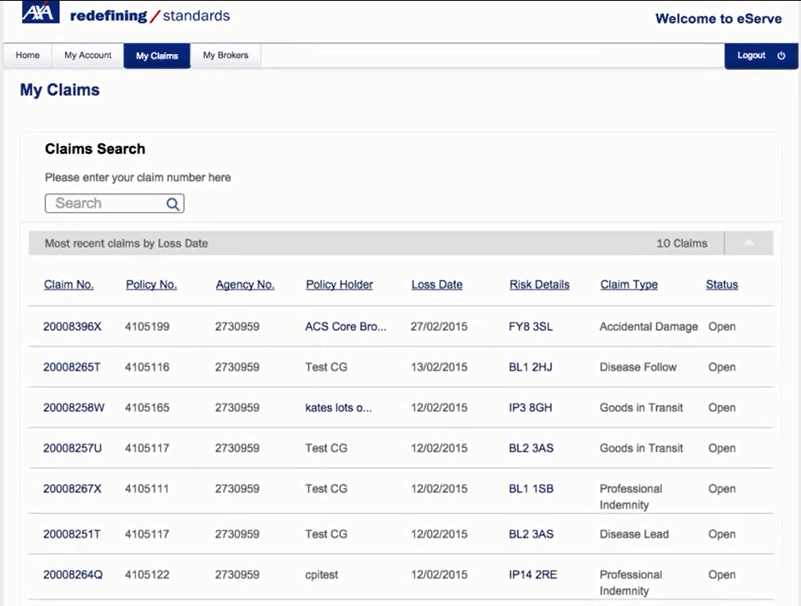The width and height of the screenshot is (801, 606).
Task: Collapse the recent claims list panel
Action: pos(748,242)
